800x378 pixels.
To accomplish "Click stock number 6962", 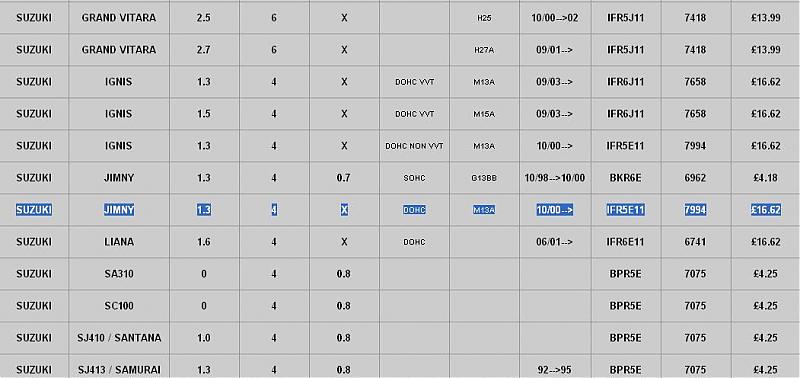I will (695, 178).
